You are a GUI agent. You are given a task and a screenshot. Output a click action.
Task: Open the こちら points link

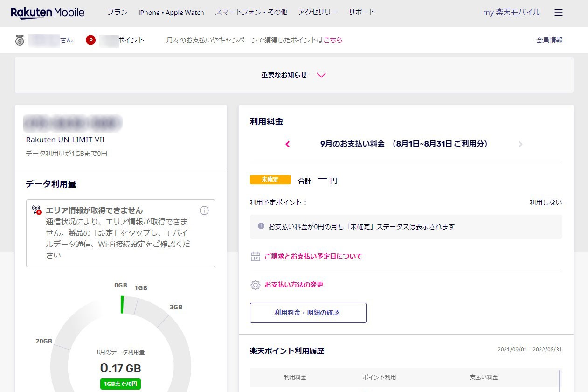point(333,40)
